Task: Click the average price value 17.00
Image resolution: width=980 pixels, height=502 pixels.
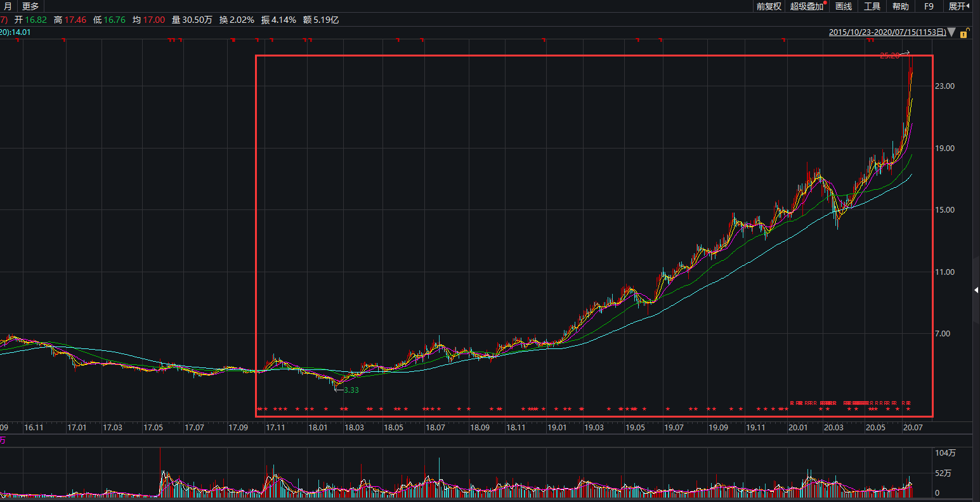Action: [x=154, y=20]
